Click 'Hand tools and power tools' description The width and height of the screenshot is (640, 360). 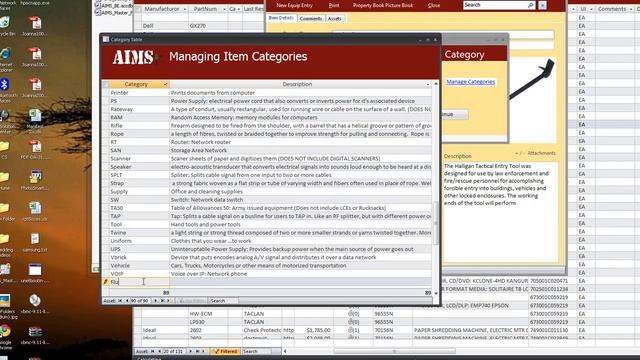click(x=300, y=224)
